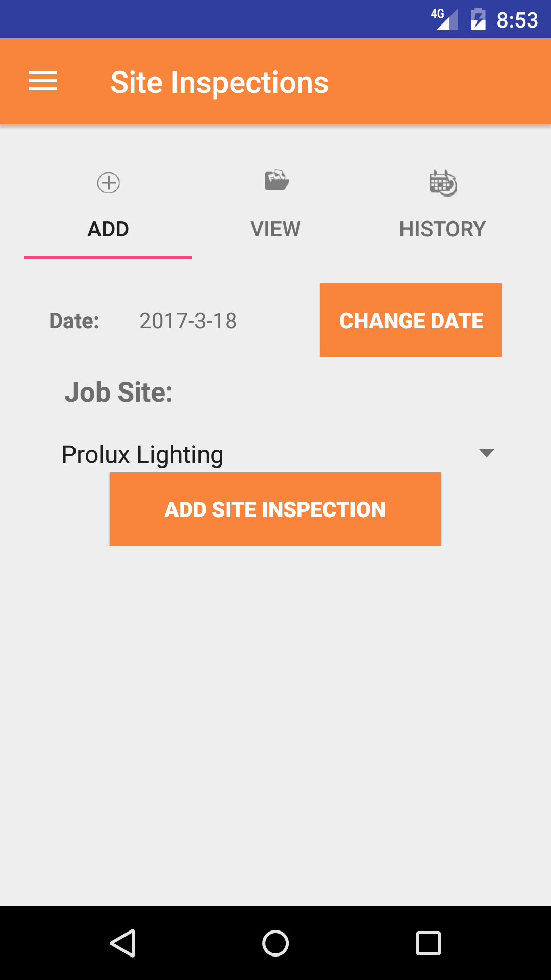Open the HISTORY tab
551x980 pixels.
click(442, 229)
